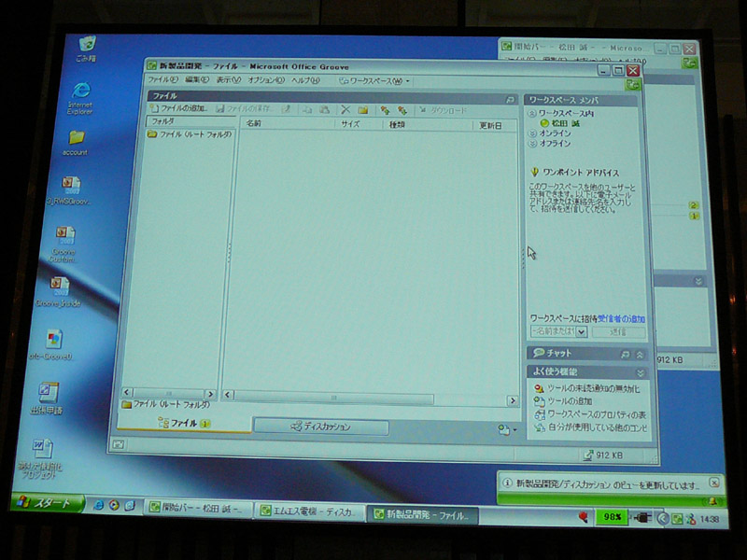Viewport: 747px width, 560px height.
Task: Open the 表示(V) menu
Action: [x=229, y=80]
